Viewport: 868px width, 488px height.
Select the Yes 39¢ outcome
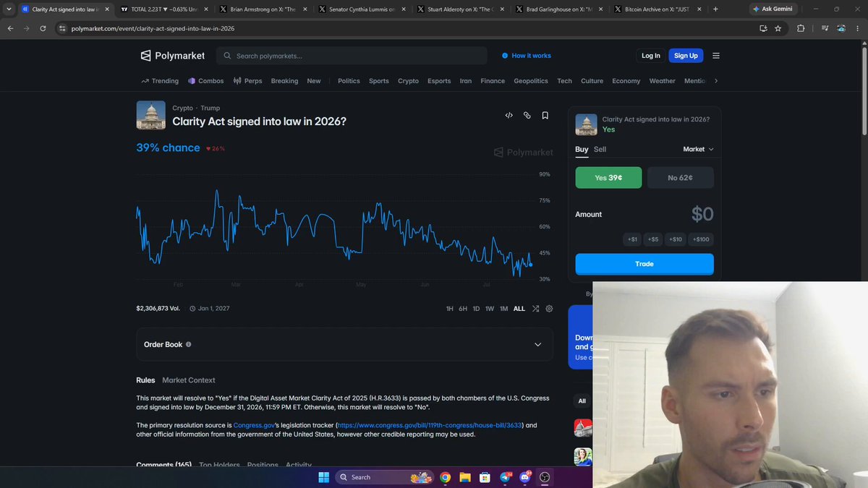[608, 178]
